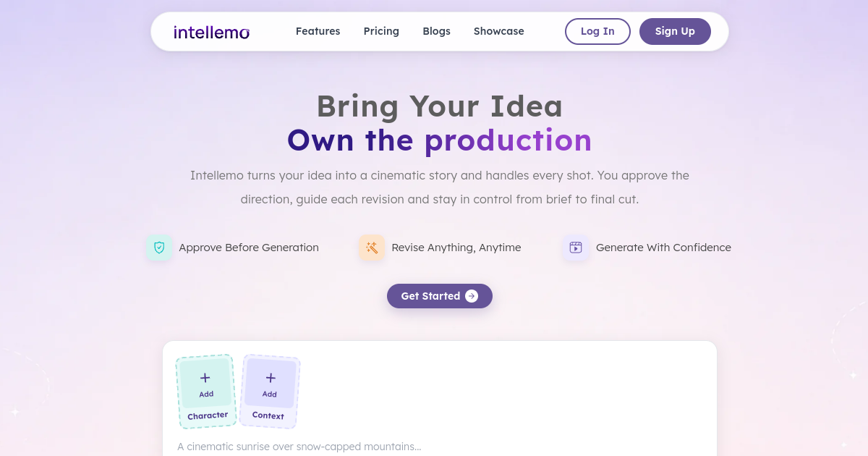Image resolution: width=868 pixels, height=456 pixels.
Task: Click the plus icon on Character card
Action: (205, 378)
